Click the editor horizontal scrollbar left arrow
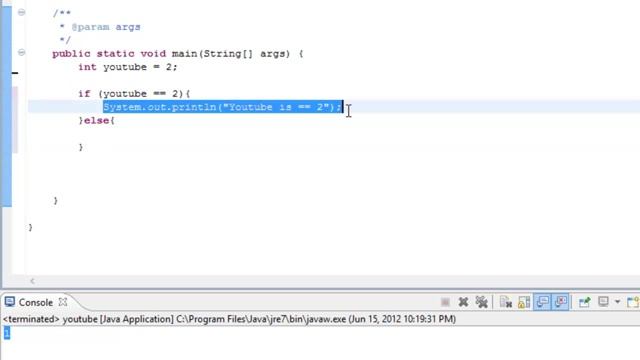The width and height of the screenshot is (640, 360). [32, 281]
